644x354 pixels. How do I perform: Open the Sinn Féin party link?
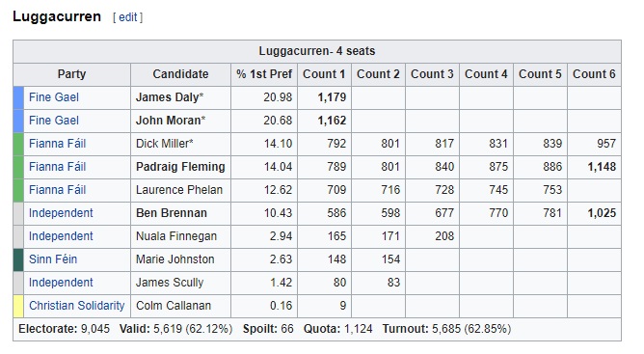tap(53, 259)
